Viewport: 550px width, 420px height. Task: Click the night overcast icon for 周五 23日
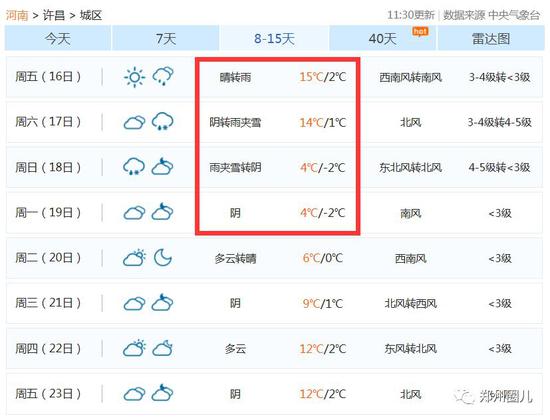tap(162, 393)
